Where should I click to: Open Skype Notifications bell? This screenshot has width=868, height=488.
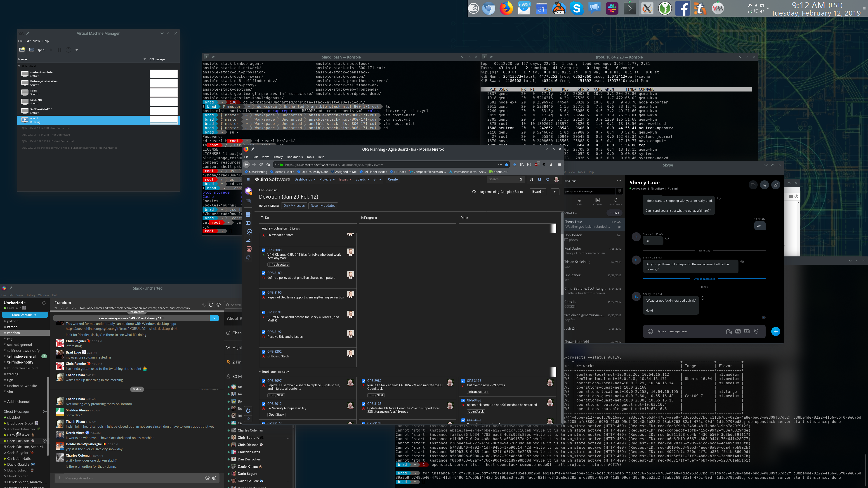(x=616, y=201)
